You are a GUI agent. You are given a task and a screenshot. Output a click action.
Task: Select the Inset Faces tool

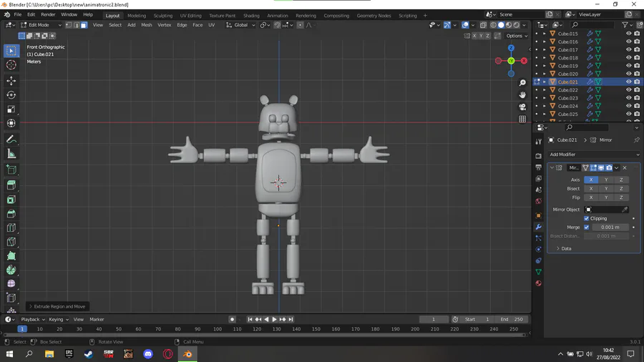11,200
